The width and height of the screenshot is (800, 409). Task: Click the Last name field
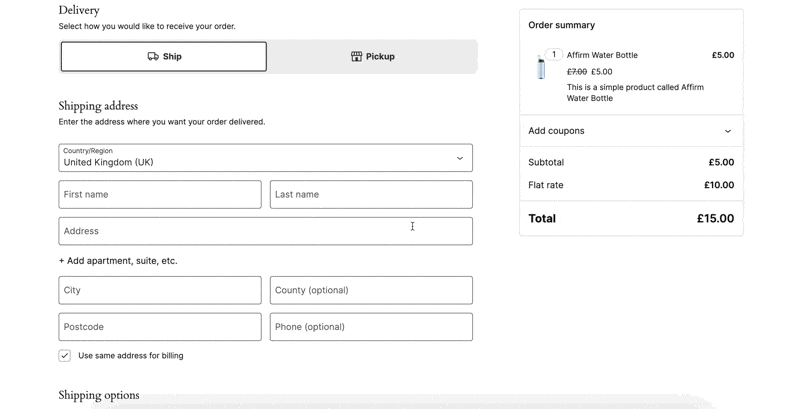371,194
